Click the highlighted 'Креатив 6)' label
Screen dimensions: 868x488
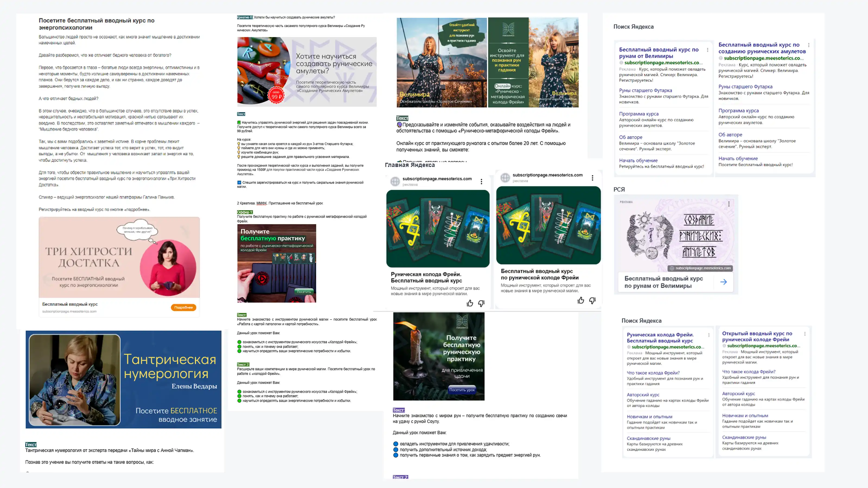click(245, 17)
